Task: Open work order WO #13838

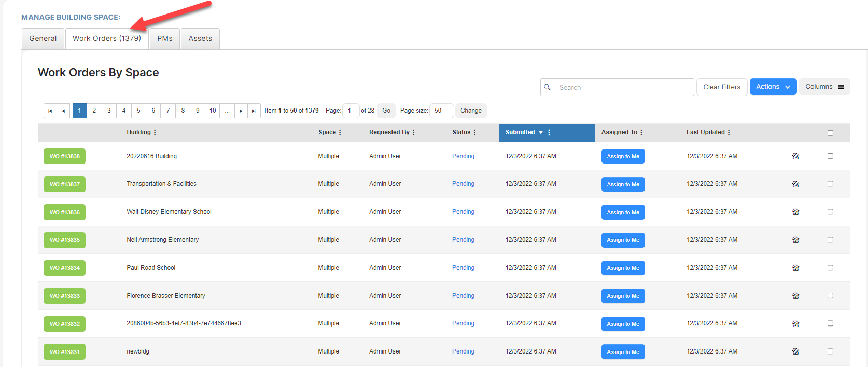Action: 65,156
